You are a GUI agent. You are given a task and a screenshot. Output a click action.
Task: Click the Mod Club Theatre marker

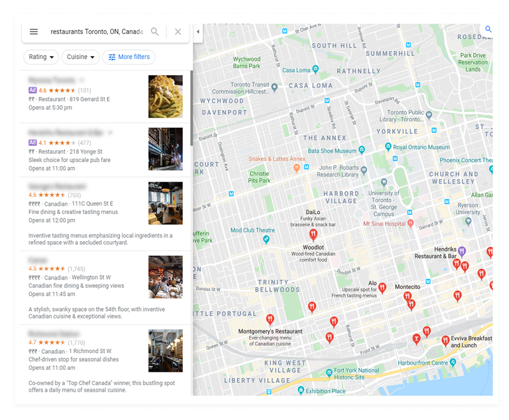pos(266,240)
